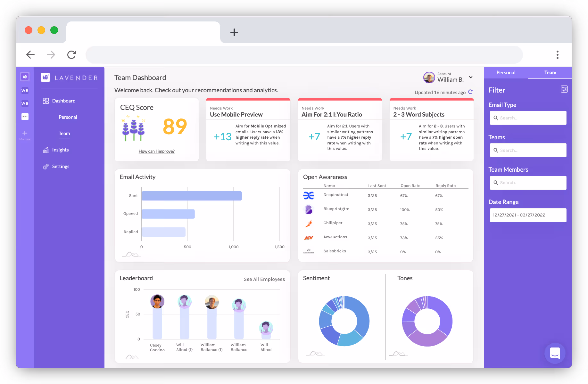Screen dimensions: 588x384
Task: Expand the Email Activity trend sparkline
Action: tap(131, 254)
